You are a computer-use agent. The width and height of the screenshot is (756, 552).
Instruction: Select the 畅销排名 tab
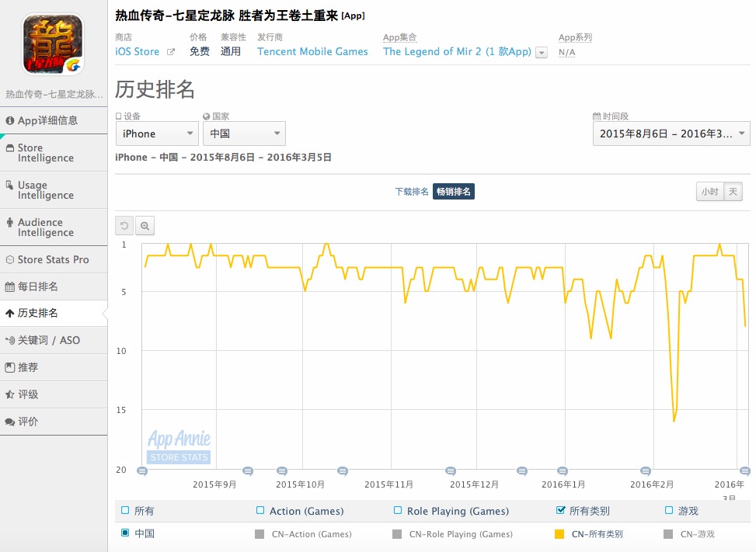(x=454, y=192)
